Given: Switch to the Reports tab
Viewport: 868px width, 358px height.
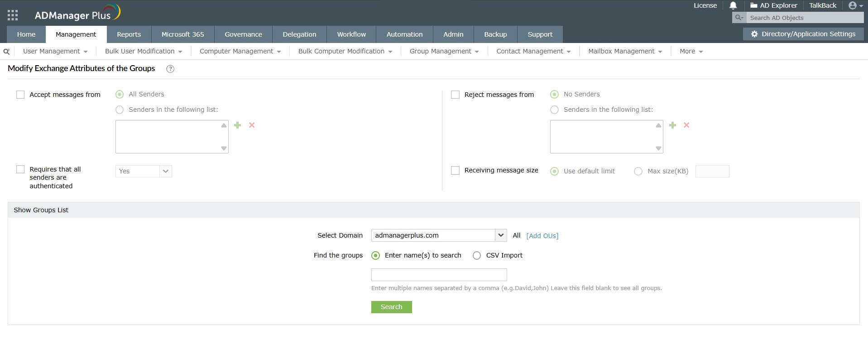Looking at the screenshot, I should [129, 34].
